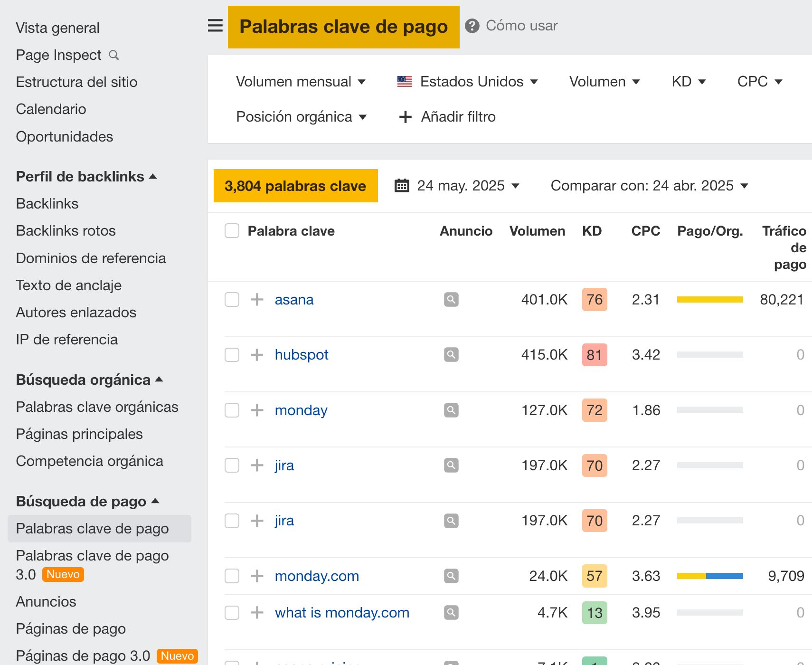Add monday keyword using its plus icon
Screen dimensions: 812x665
tap(256, 410)
